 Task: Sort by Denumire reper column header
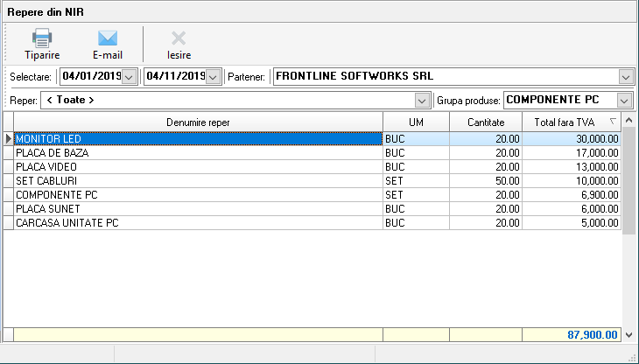coord(198,122)
